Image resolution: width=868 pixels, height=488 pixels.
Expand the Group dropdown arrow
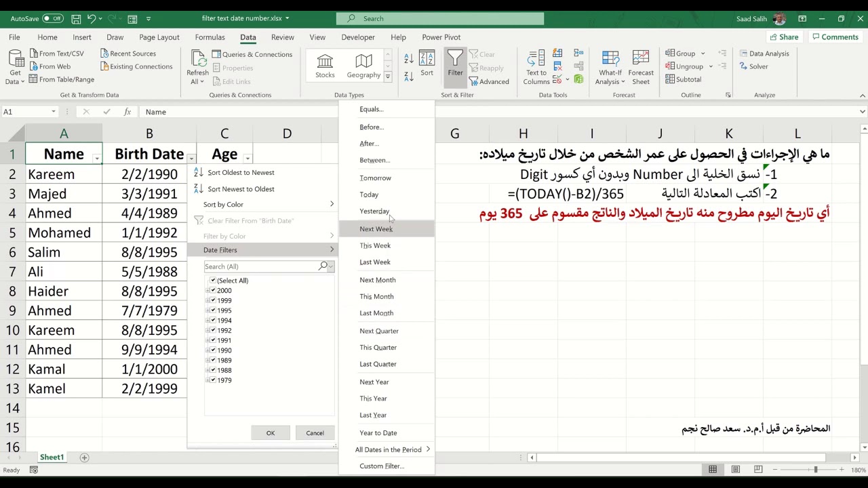703,54
